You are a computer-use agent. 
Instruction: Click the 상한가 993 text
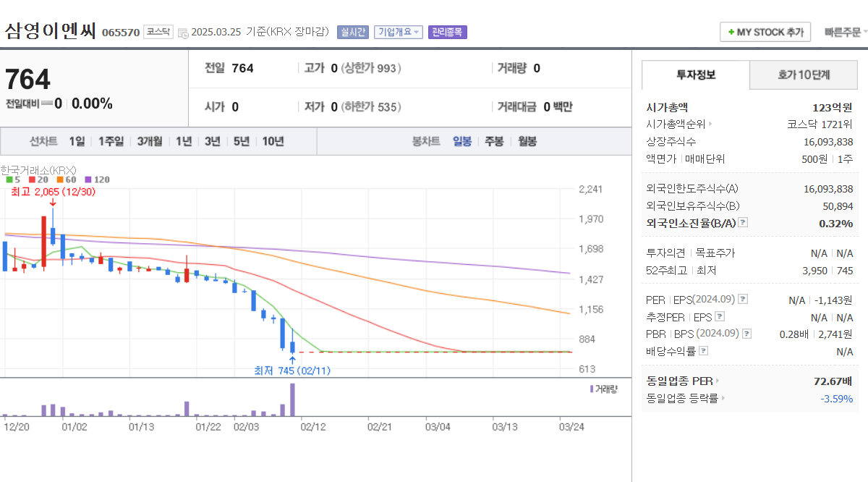point(371,68)
